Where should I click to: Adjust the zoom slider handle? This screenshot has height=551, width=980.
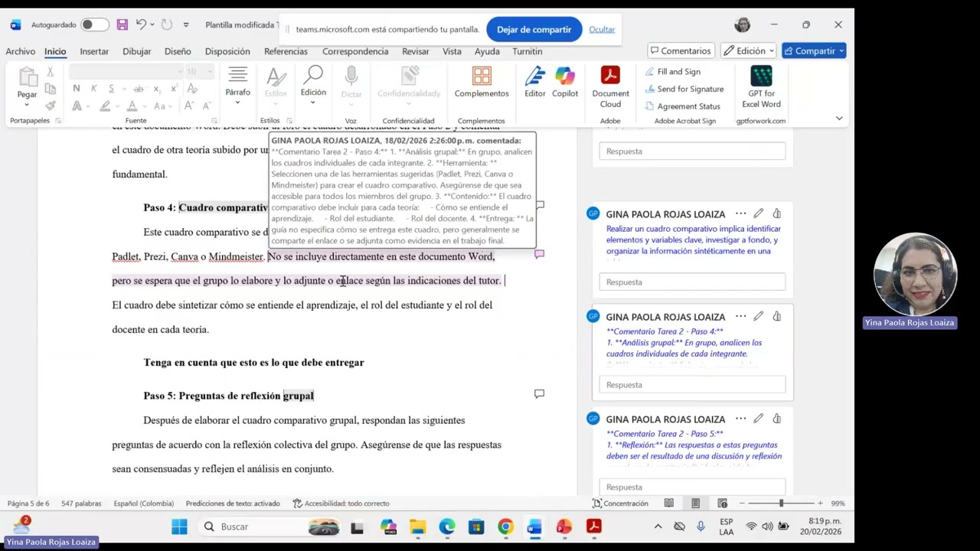[781, 504]
